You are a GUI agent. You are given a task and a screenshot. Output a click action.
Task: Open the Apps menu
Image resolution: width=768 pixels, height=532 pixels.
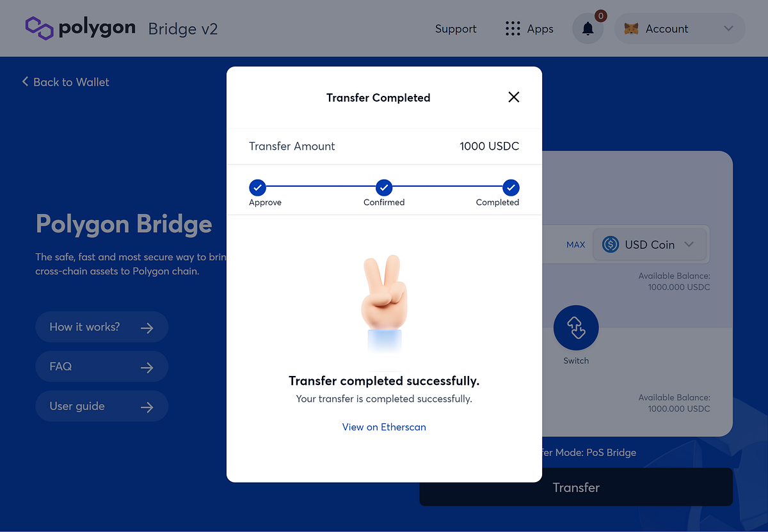coord(529,29)
